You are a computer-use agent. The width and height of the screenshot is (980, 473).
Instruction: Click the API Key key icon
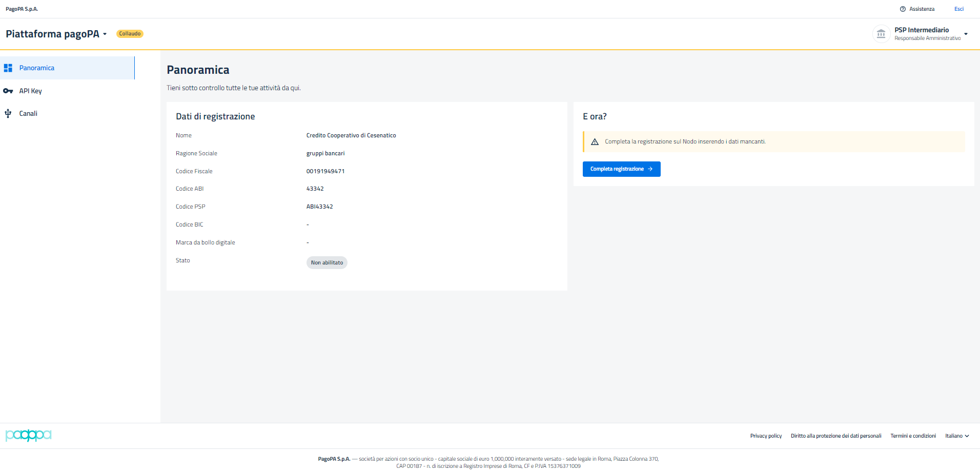tap(8, 91)
